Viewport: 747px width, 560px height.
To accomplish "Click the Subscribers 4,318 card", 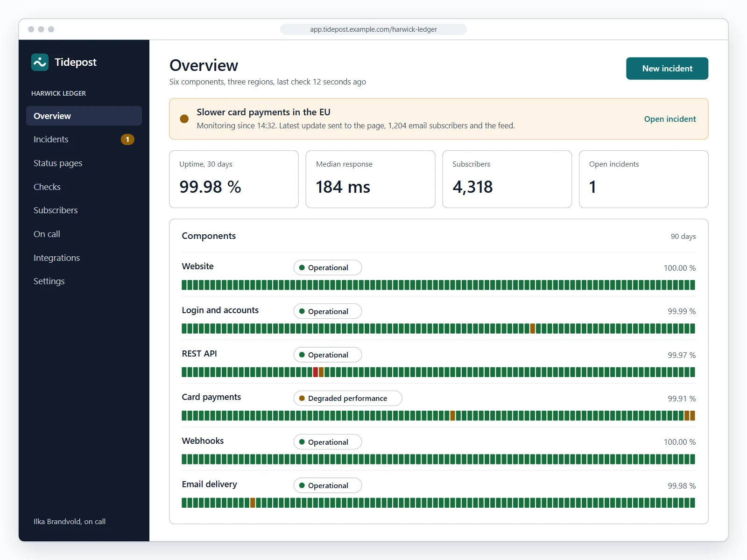I will click(507, 179).
